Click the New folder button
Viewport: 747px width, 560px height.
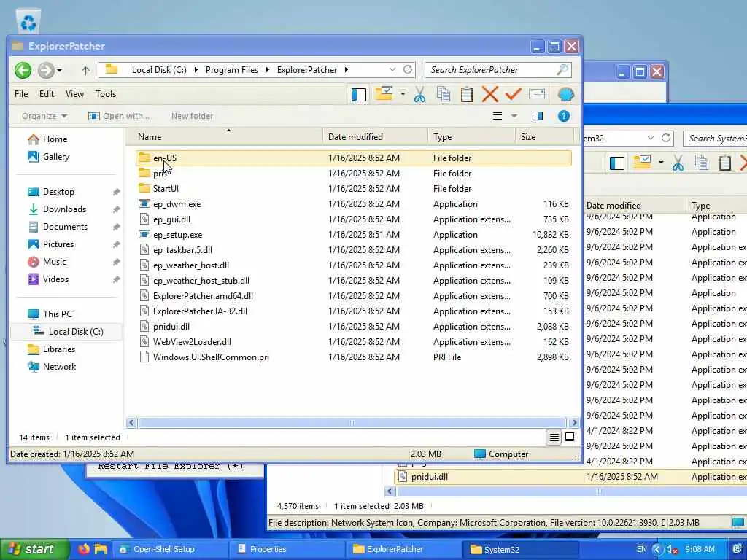point(192,116)
